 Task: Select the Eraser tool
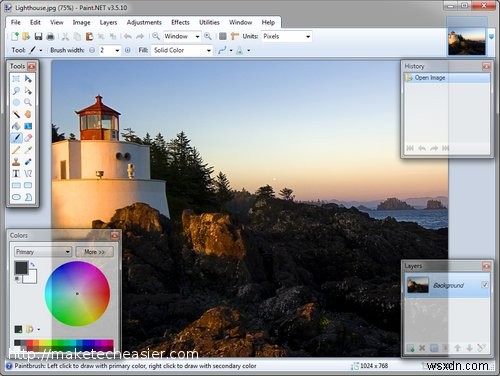pyautogui.click(x=28, y=138)
